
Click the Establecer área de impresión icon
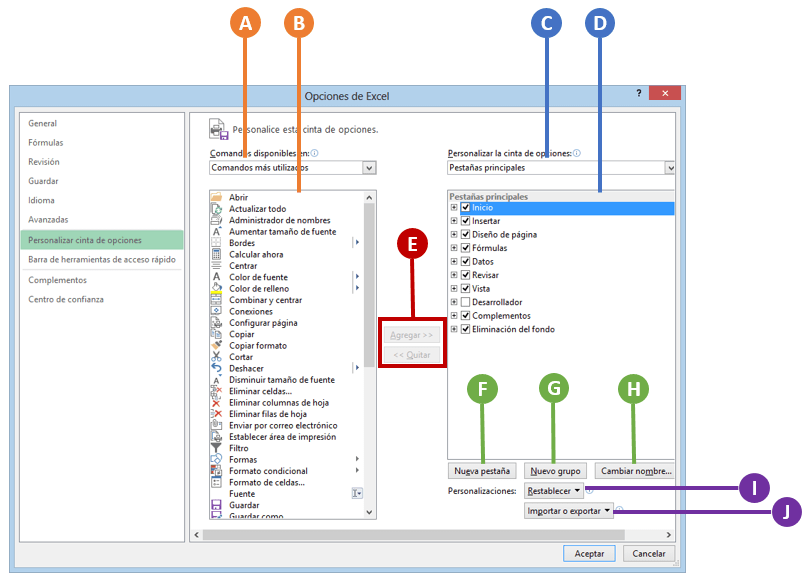coord(216,437)
